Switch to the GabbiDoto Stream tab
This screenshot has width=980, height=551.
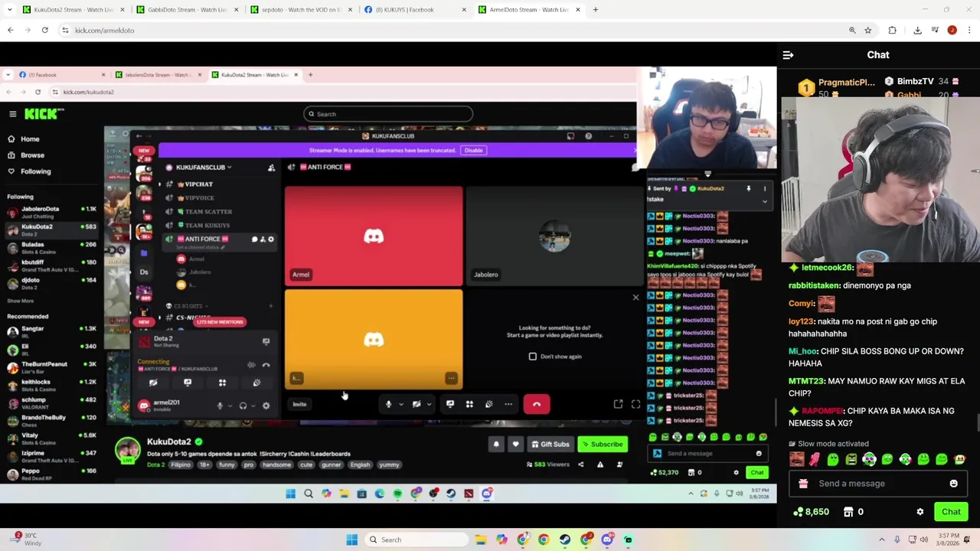188,10
